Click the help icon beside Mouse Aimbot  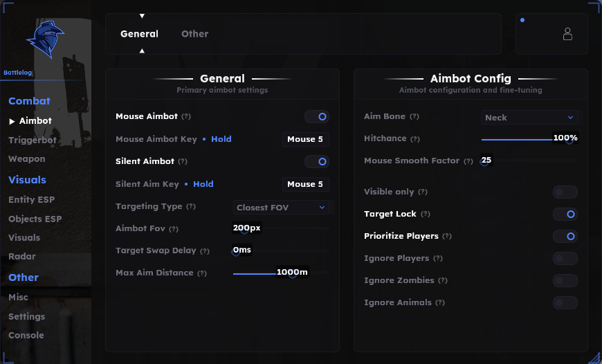click(x=186, y=116)
